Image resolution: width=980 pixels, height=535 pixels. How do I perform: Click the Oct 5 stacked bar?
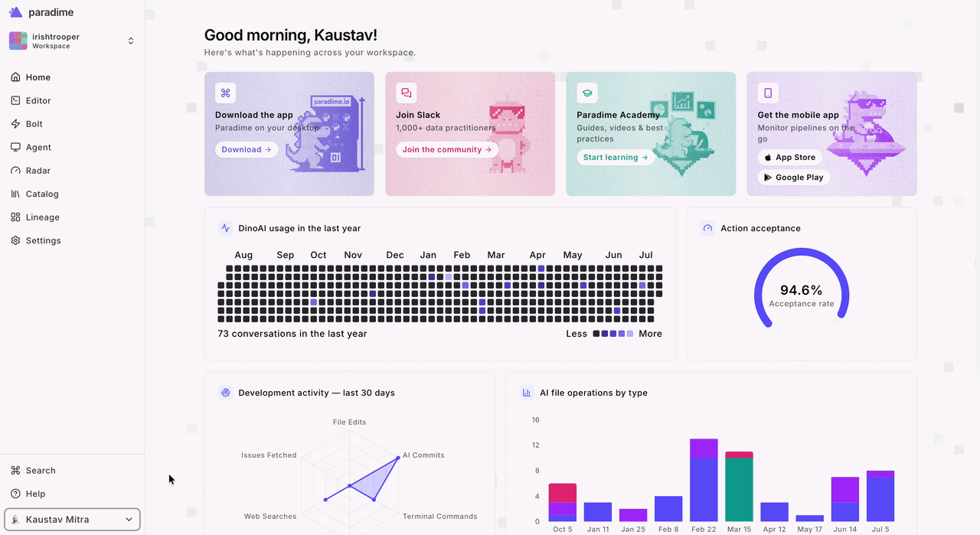pyautogui.click(x=563, y=503)
